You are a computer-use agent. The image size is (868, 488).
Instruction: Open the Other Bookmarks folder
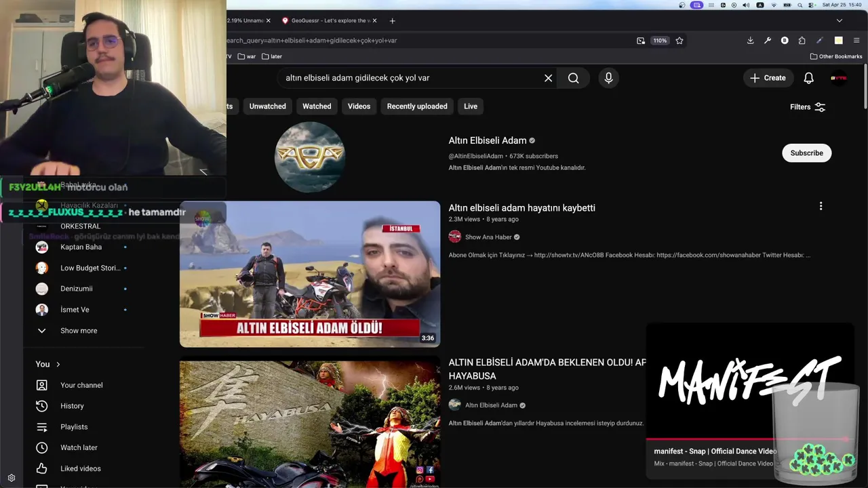pos(836,57)
